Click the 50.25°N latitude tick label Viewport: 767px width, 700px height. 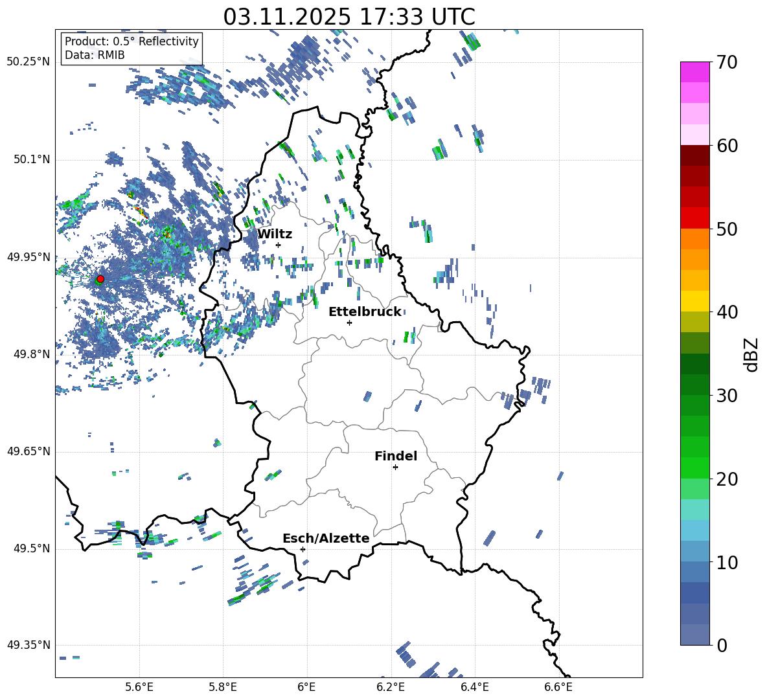(x=29, y=62)
